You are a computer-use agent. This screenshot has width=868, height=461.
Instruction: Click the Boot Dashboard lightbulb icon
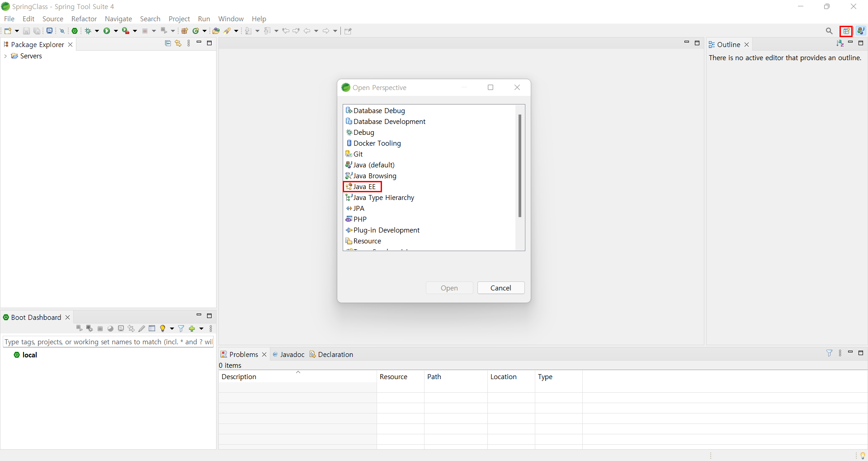[x=163, y=328]
